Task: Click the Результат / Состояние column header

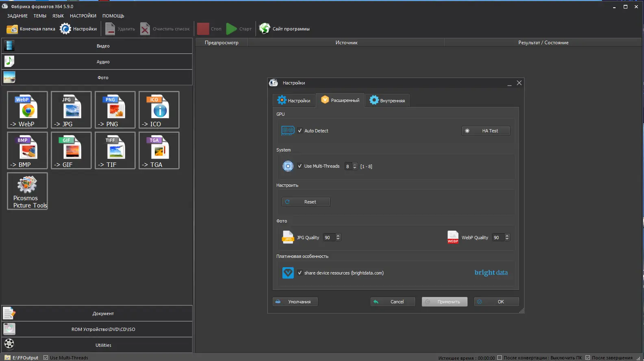Action: (x=543, y=43)
